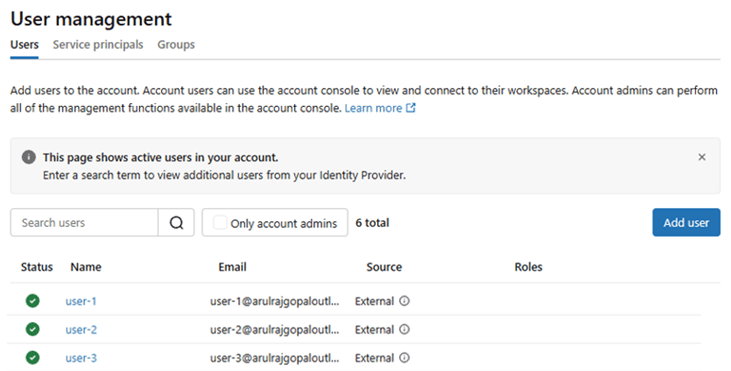
Task: Click the info icon beside user-3 External
Action: click(x=405, y=358)
